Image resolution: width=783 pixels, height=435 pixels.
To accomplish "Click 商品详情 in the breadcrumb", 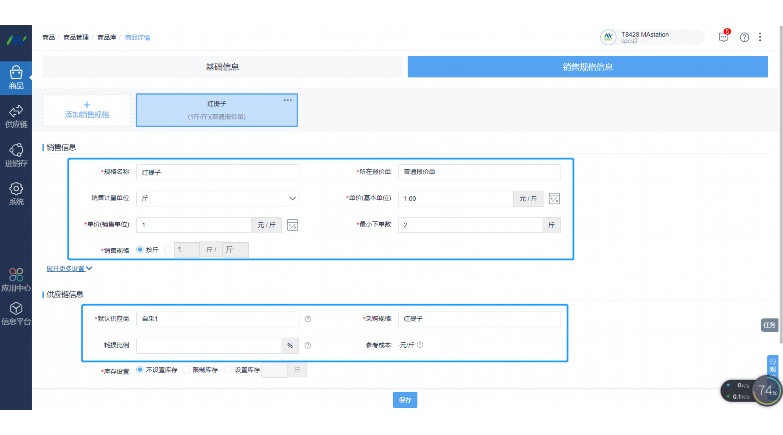I will [x=137, y=37].
